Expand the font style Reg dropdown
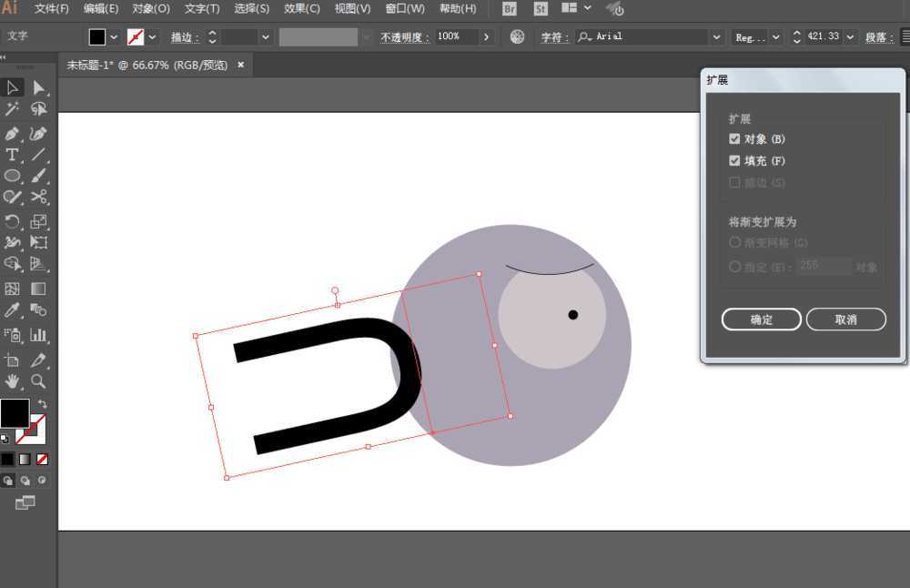The image size is (910, 588). [775, 37]
